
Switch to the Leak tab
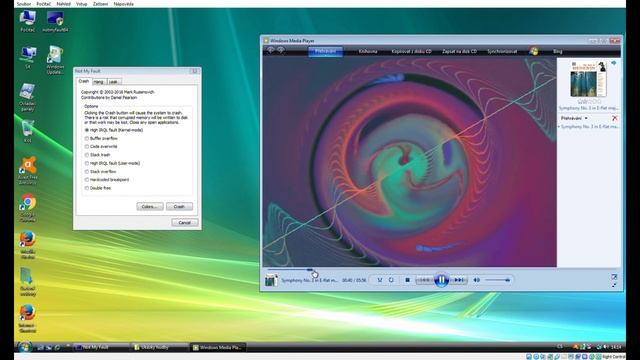113,82
